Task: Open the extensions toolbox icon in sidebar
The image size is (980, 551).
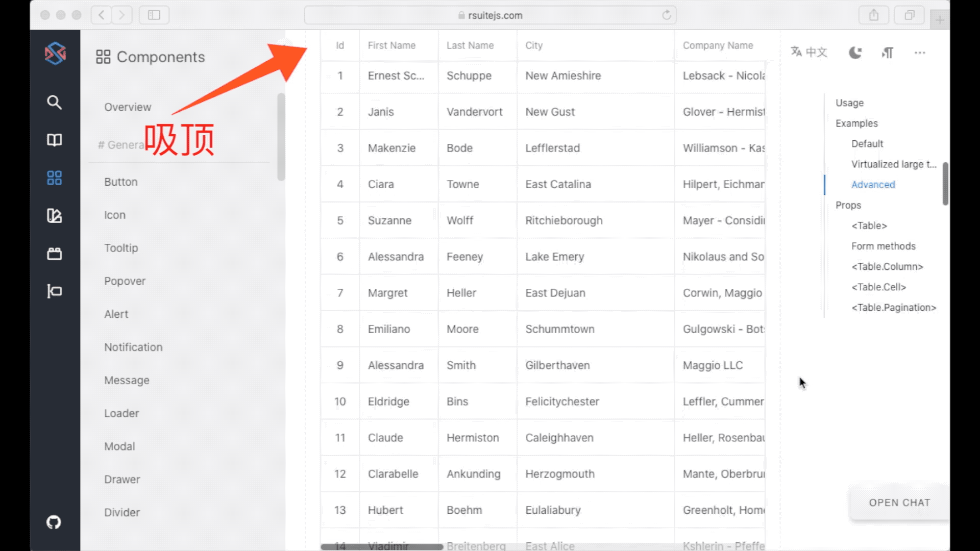Action: (54, 254)
